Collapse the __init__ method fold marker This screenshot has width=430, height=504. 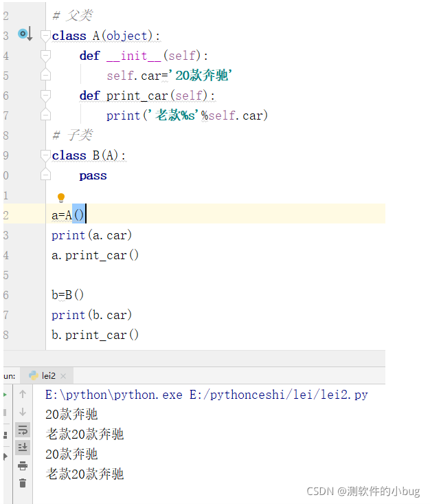[x=45, y=56]
